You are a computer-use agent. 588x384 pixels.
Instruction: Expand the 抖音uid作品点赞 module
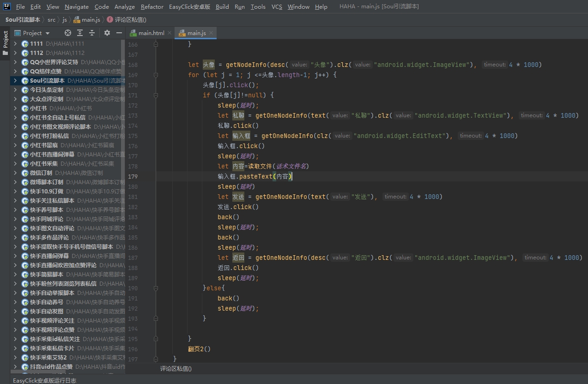coord(15,367)
